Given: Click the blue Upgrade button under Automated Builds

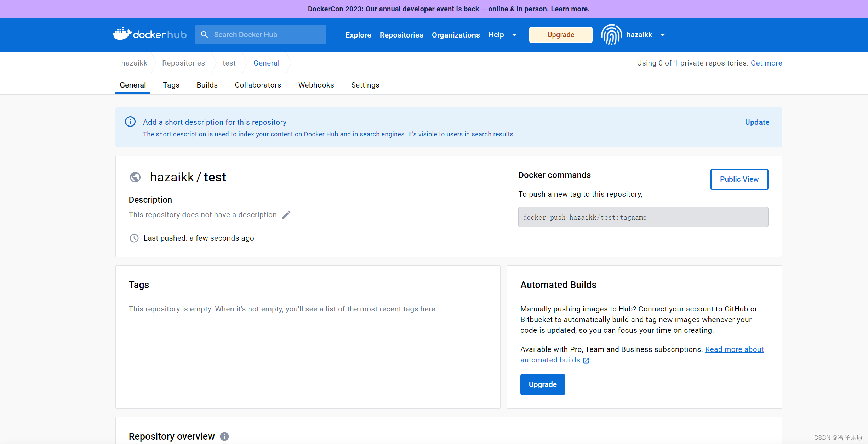Looking at the screenshot, I should coord(543,384).
